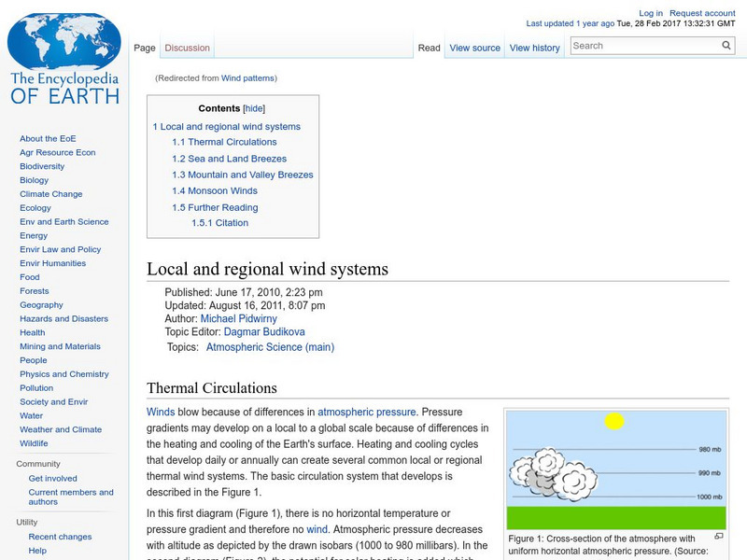Viewport: 747px width, 560px height.
Task: Open the Forests topic
Action: click(x=35, y=290)
